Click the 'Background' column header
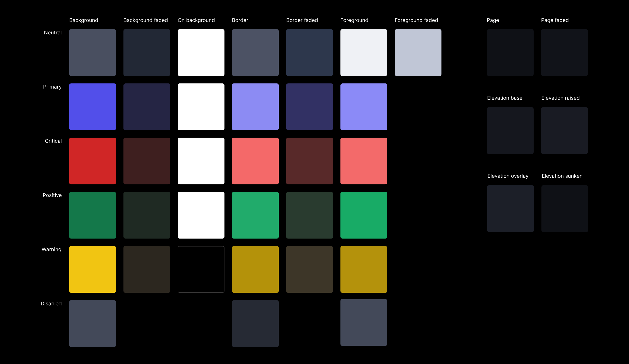 [x=84, y=20]
